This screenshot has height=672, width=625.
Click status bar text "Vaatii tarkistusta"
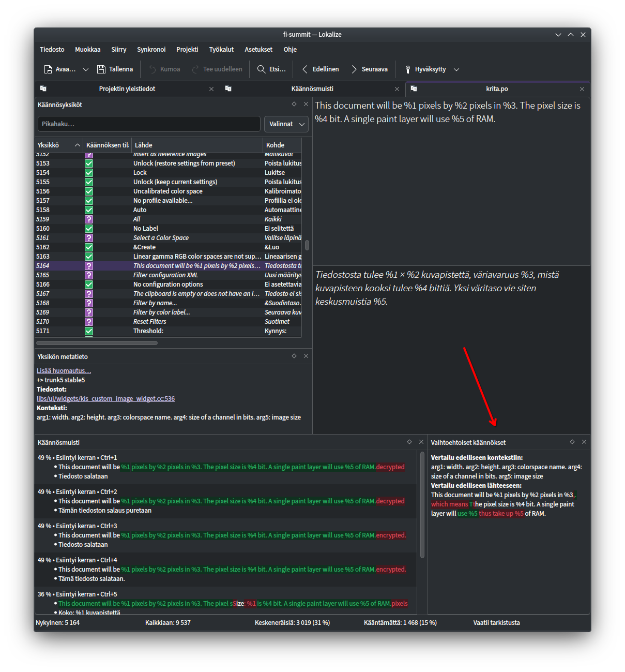point(497,623)
